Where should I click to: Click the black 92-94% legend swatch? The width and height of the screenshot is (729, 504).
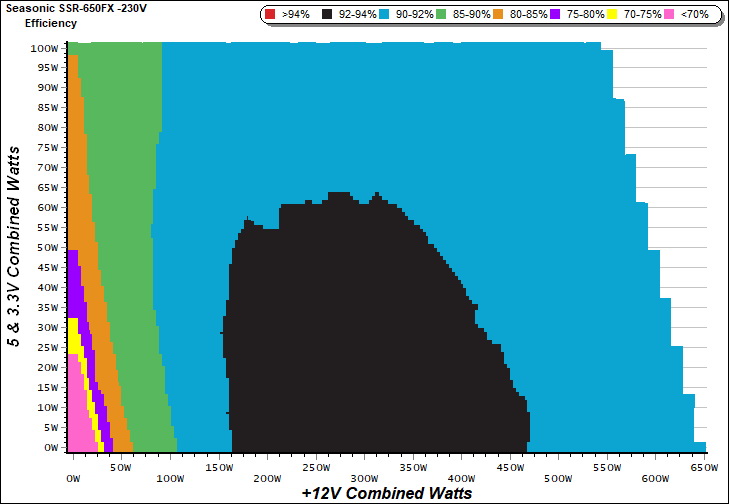coord(328,15)
